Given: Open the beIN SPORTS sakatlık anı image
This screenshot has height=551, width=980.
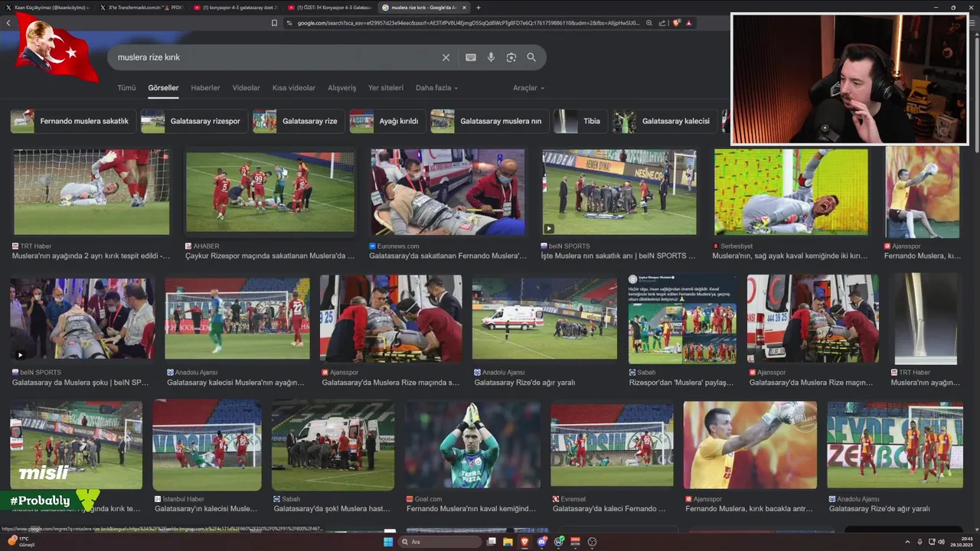Looking at the screenshot, I should pyautogui.click(x=619, y=192).
